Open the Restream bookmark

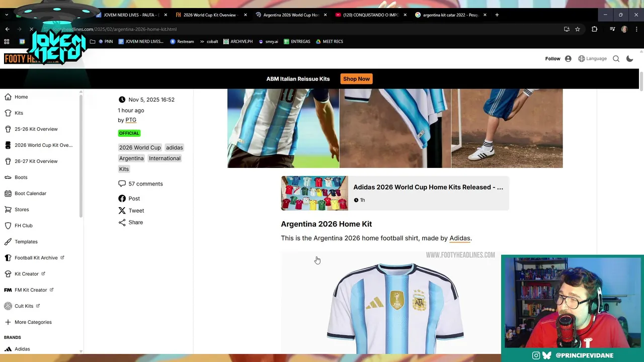pos(182,42)
